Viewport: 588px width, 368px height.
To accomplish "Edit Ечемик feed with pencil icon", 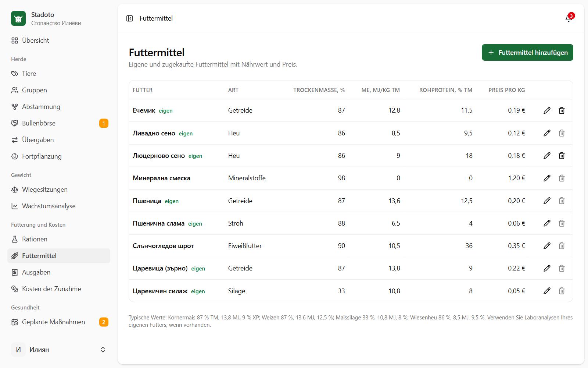I will coord(547,110).
